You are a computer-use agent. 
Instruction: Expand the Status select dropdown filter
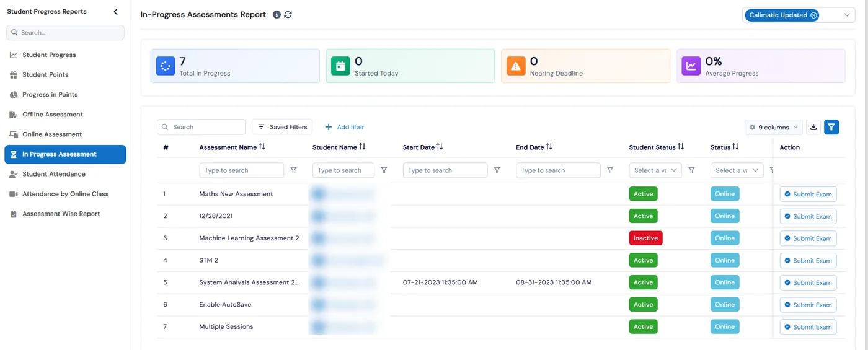point(737,170)
